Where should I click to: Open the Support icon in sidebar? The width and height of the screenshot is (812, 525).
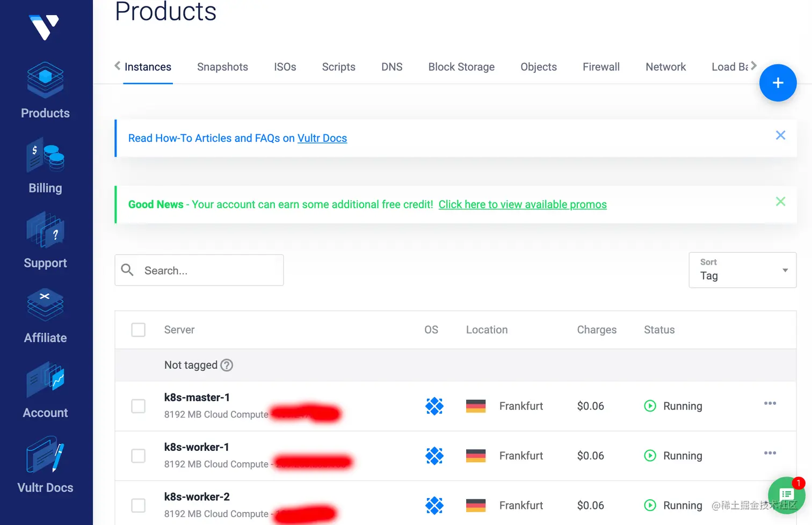pos(45,230)
